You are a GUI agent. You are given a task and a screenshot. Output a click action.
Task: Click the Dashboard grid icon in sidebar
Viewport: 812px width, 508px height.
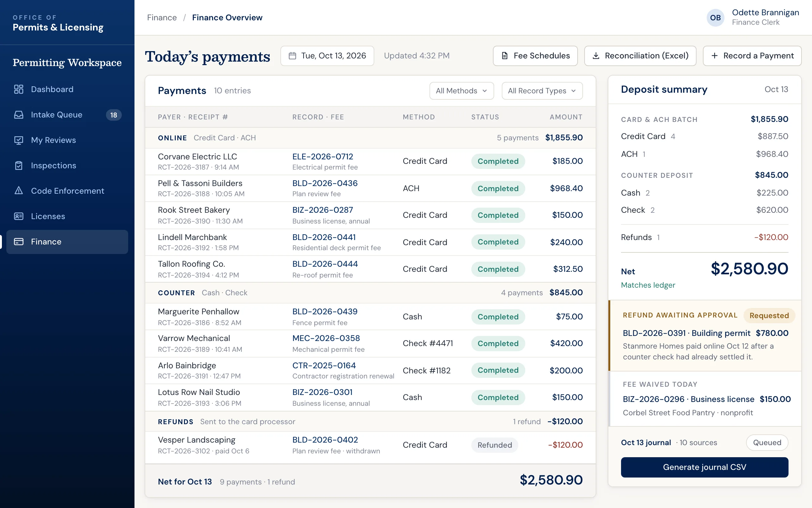tap(19, 89)
